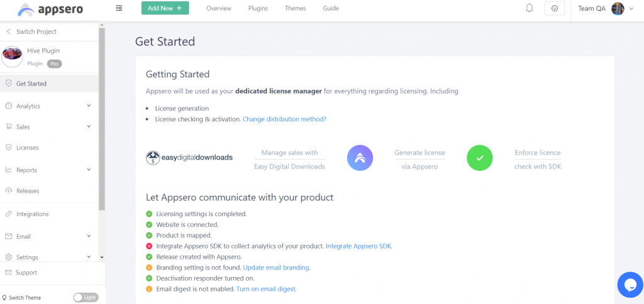Click green check beside Deactivation responder

point(149,278)
